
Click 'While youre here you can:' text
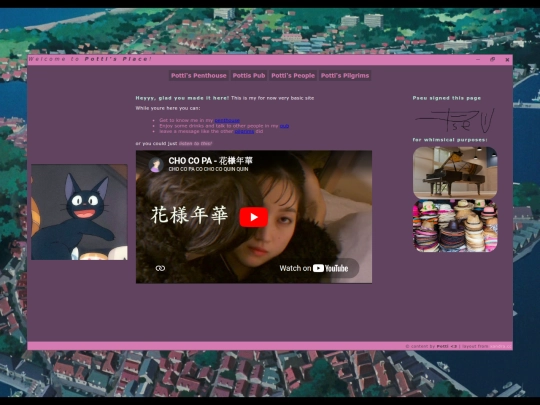(168, 108)
